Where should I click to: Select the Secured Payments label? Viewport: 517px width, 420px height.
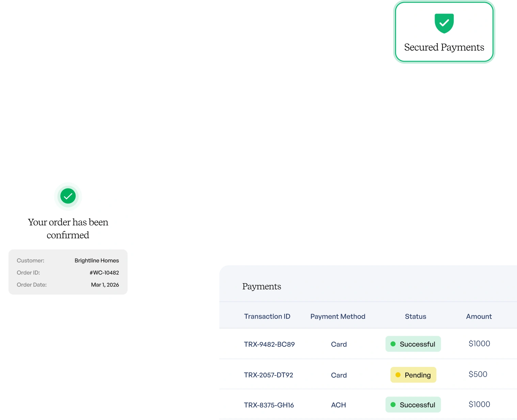[x=444, y=47]
